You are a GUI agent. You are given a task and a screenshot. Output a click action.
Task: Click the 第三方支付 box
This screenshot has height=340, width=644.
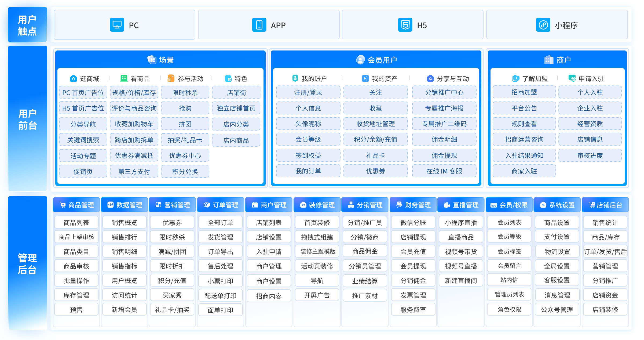[134, 172]
